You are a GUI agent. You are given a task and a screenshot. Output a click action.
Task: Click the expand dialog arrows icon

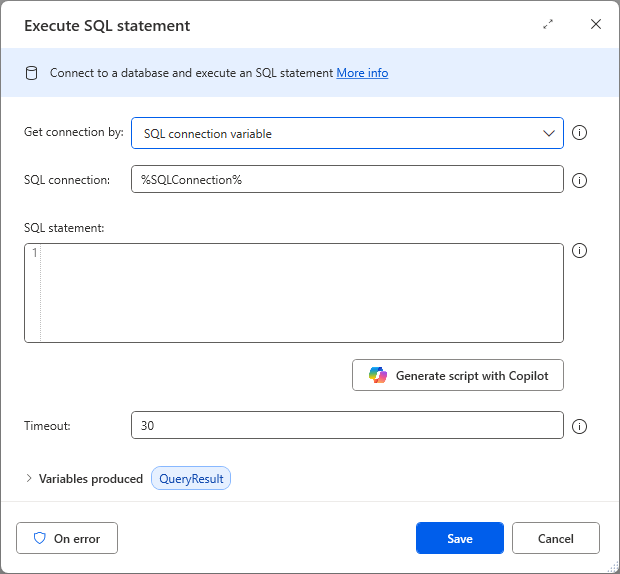[x=548, y=25]
